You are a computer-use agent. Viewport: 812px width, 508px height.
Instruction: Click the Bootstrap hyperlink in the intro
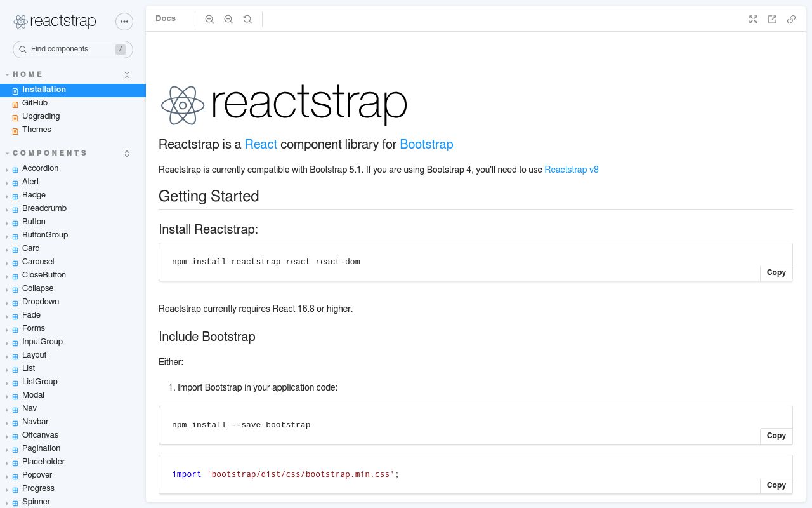pyautogui.click(x=426, y=145)
